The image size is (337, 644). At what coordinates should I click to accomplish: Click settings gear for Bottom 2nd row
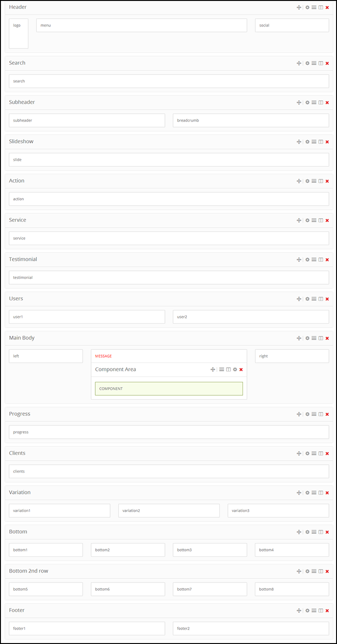pos(307,571)
